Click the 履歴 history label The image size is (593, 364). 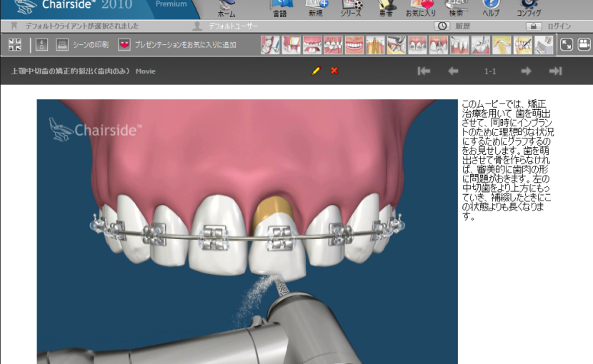click(x=462, y=26)
